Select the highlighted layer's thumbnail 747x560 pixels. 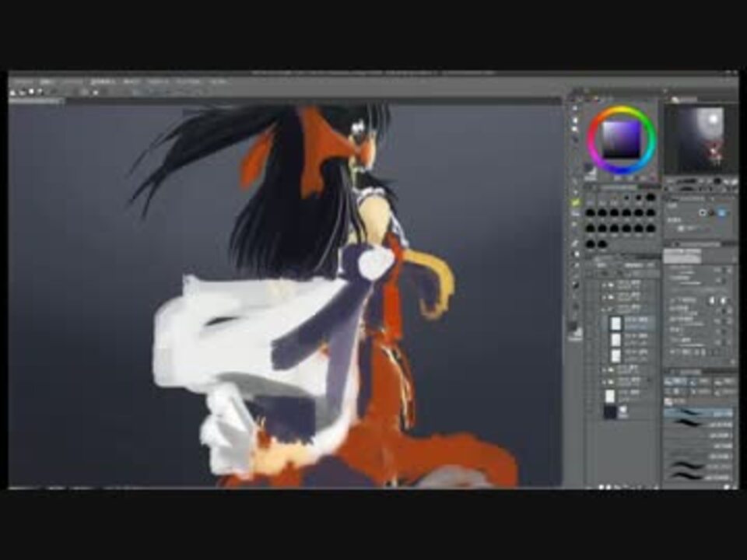click(x=616, y=324)
